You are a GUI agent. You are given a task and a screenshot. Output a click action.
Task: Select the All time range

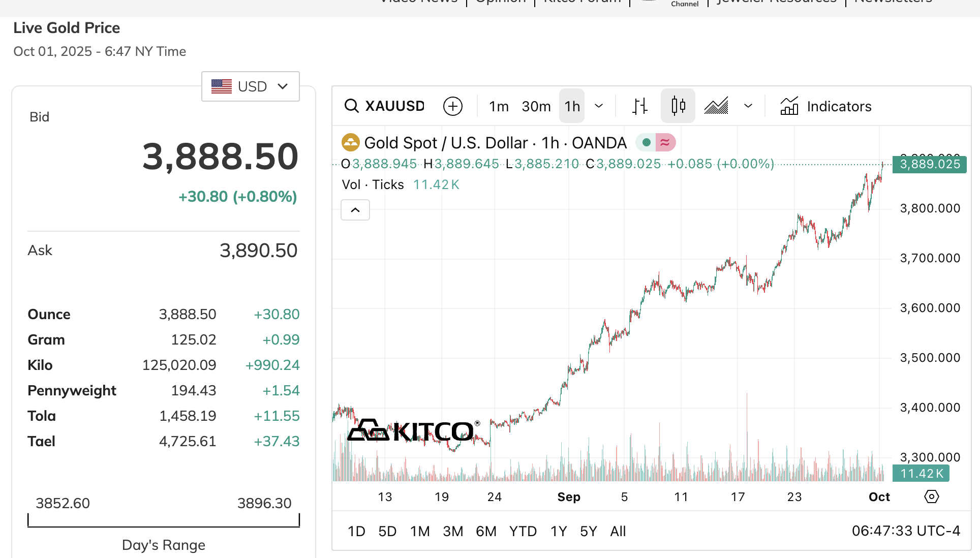tap(618, 531)
